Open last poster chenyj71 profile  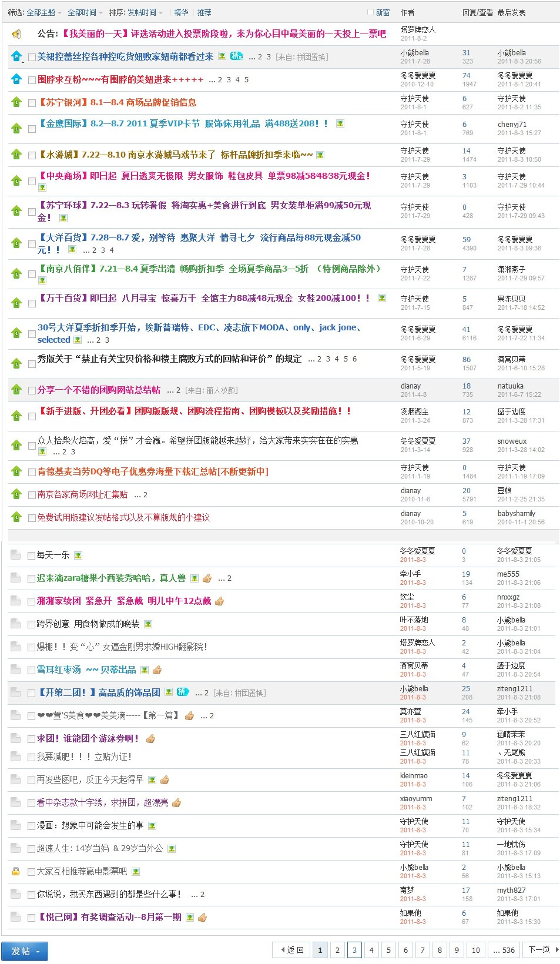[x=512, y=125]
